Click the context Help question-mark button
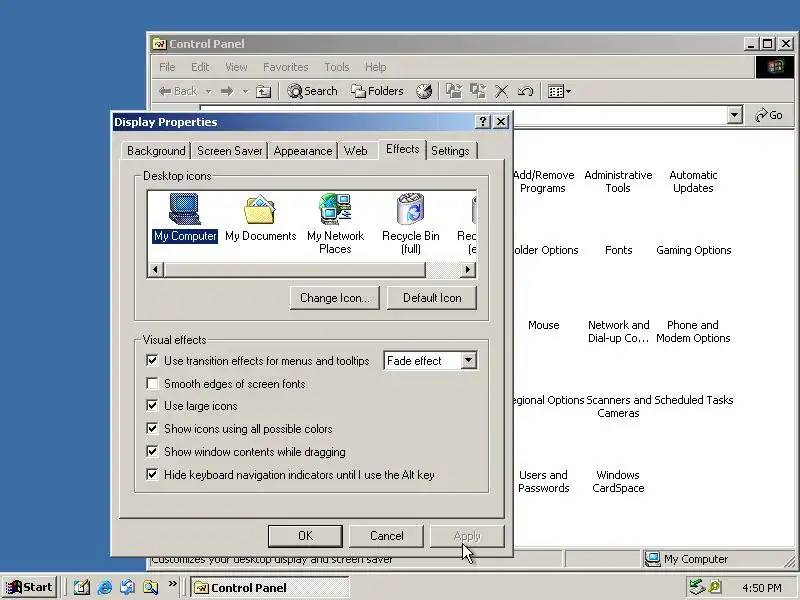The width and height of the screenshot is (800, 600). [482, 121]
